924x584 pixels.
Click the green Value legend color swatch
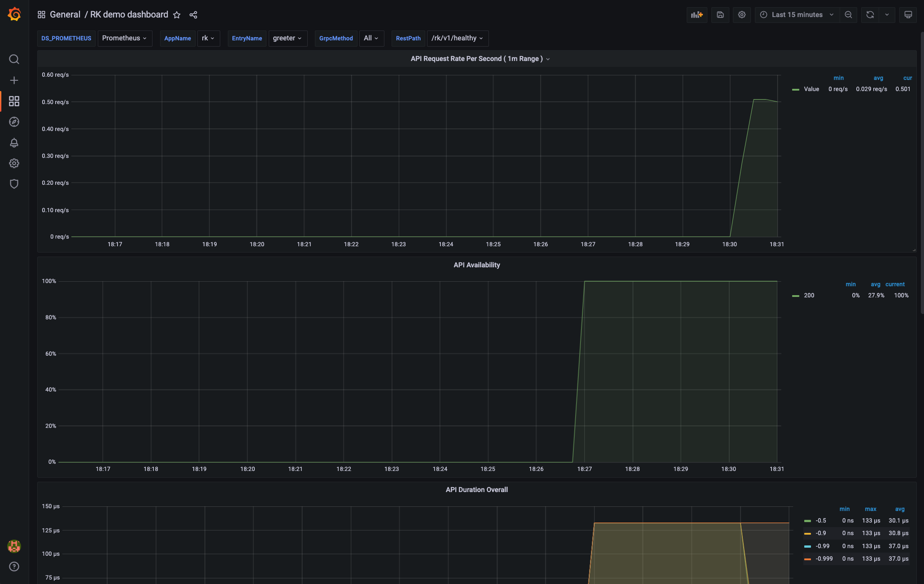coord(796,89)
